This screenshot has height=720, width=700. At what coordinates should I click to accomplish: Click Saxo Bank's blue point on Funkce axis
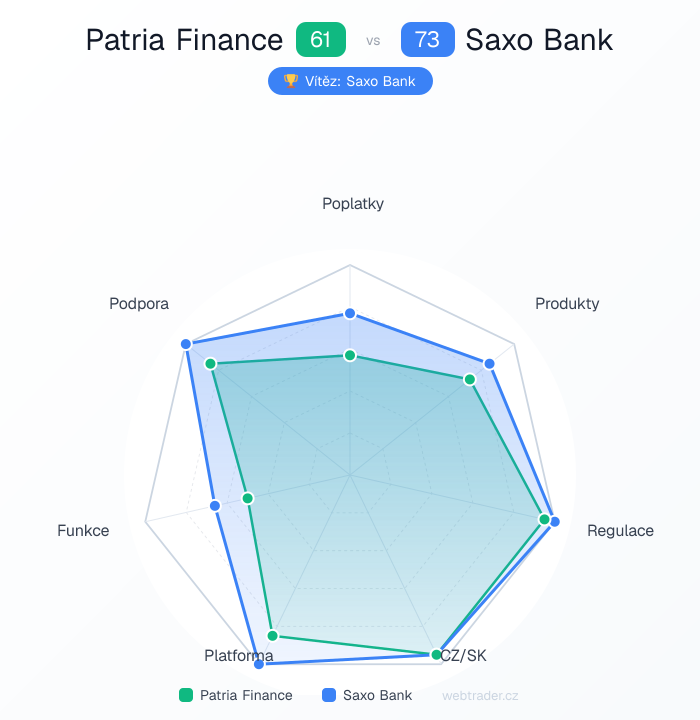pyautogui.click(x=215, y=506)
